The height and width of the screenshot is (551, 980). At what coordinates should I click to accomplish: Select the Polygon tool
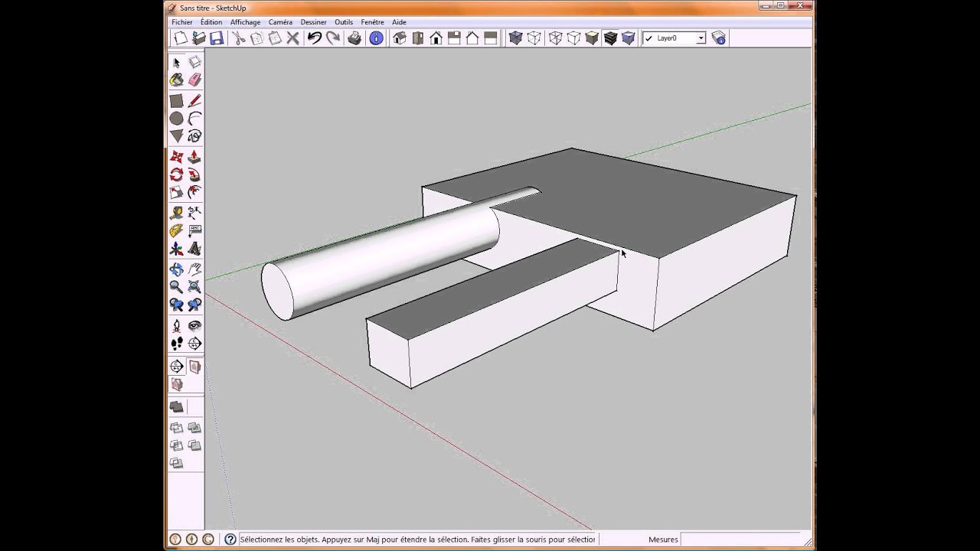[177, 136]
